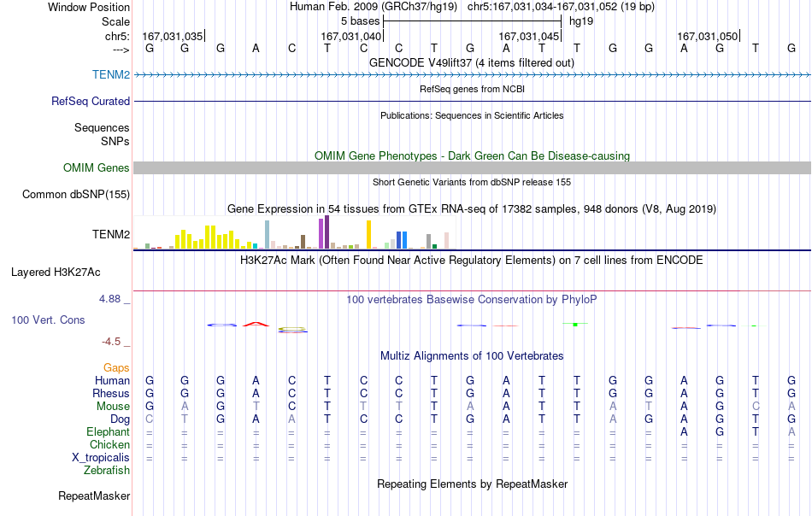Click the Publications Sequences SNPs track label
This screenshot has height=516, width=812.
[x=102, y=134]
